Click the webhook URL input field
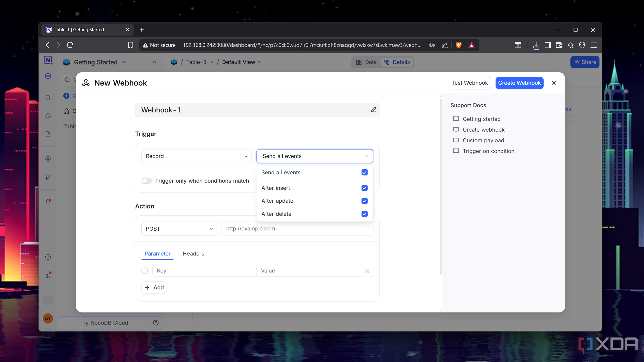This screenshot has height=362, width=644. click(297, 229)
